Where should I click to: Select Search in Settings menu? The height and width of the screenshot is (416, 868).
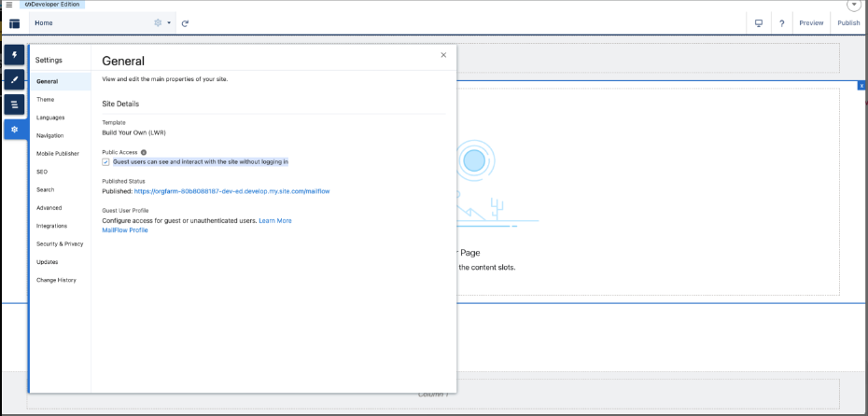[x=61, y=189]
